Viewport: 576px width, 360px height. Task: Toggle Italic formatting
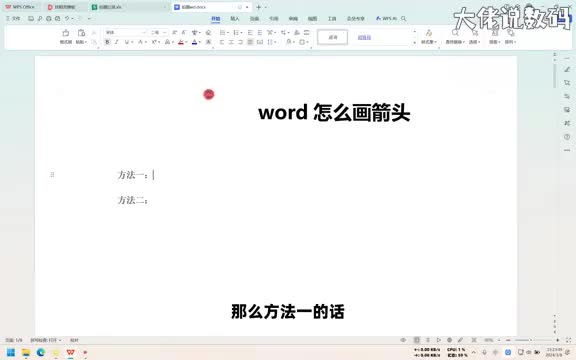(x=117, y=42)
